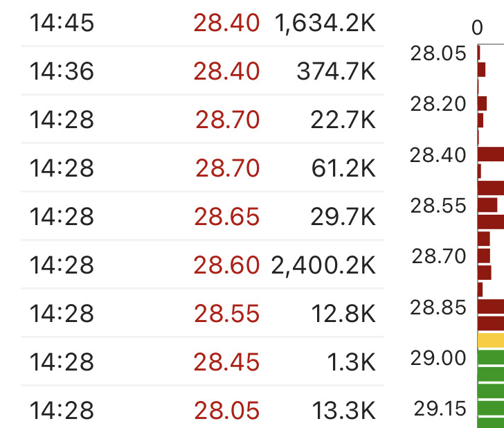Select the trade row with 61.2K volume
The width and height of the screenshot is (504, 428).
[x=201, y=168]
